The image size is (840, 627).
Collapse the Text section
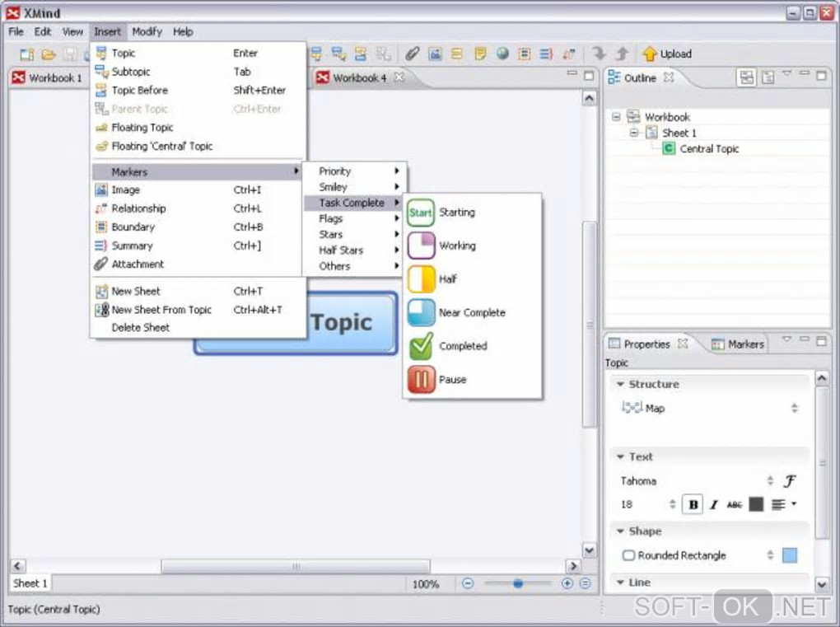coord(620,456)
